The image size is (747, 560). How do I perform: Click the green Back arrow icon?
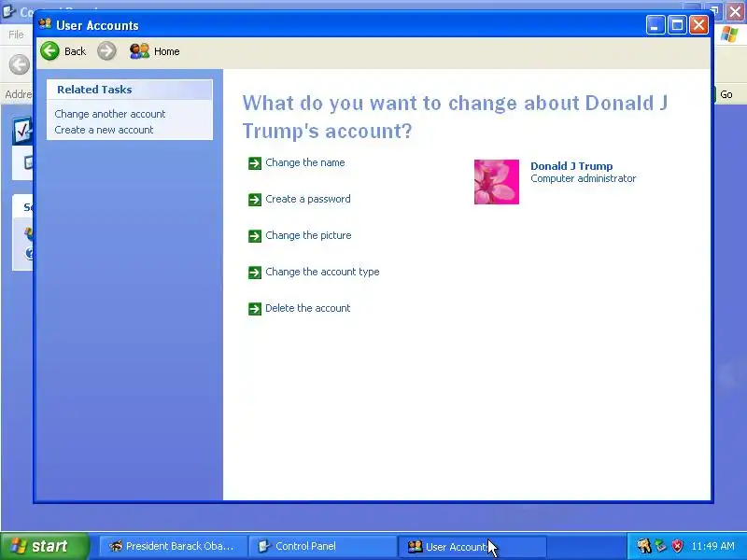click(49, 51)
